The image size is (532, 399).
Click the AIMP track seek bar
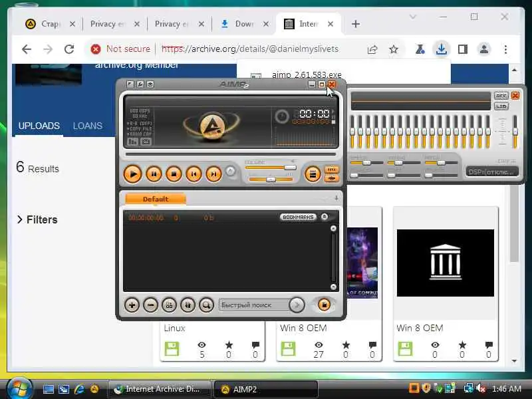click(x=231, y=154)
